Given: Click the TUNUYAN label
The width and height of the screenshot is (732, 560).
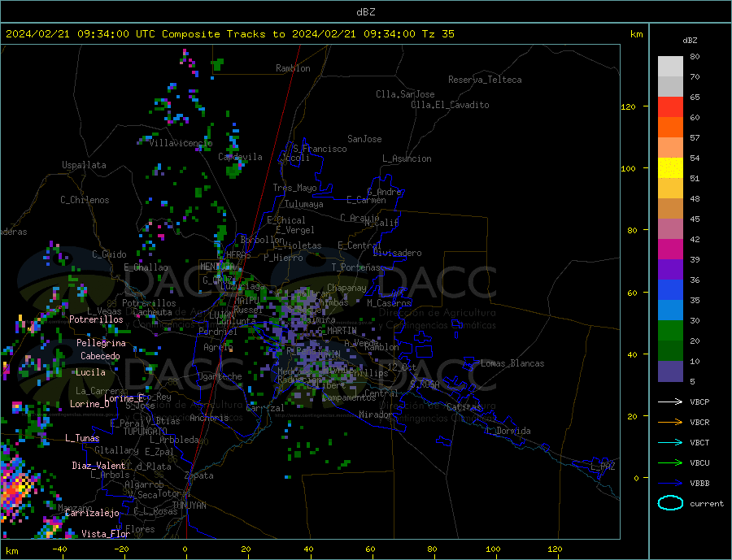Looking at the screenshot, I should (x=189, y=506).
